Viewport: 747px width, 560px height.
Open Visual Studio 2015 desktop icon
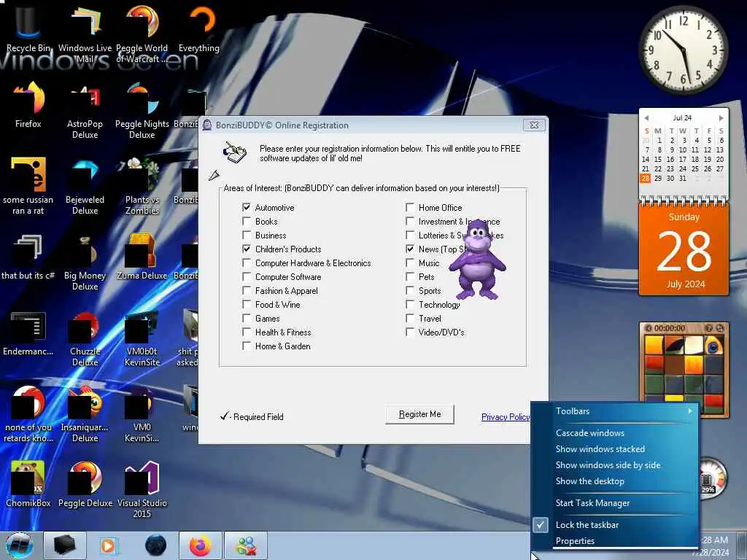pyautogui.click(x=142, y=489)
